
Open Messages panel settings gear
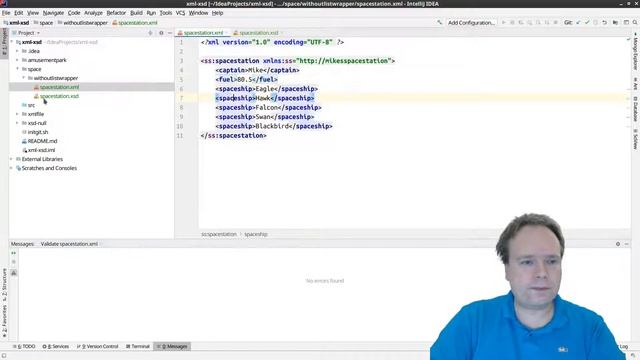coord(618,244)
